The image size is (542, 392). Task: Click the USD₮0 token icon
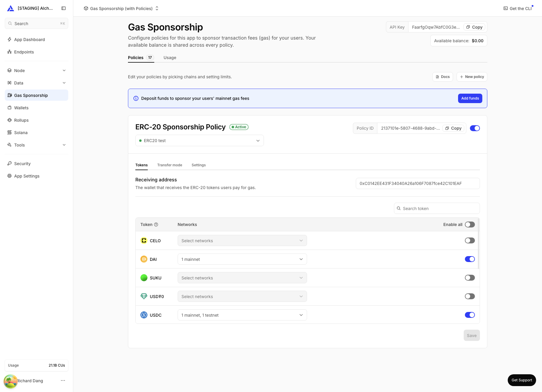(144, 296)
